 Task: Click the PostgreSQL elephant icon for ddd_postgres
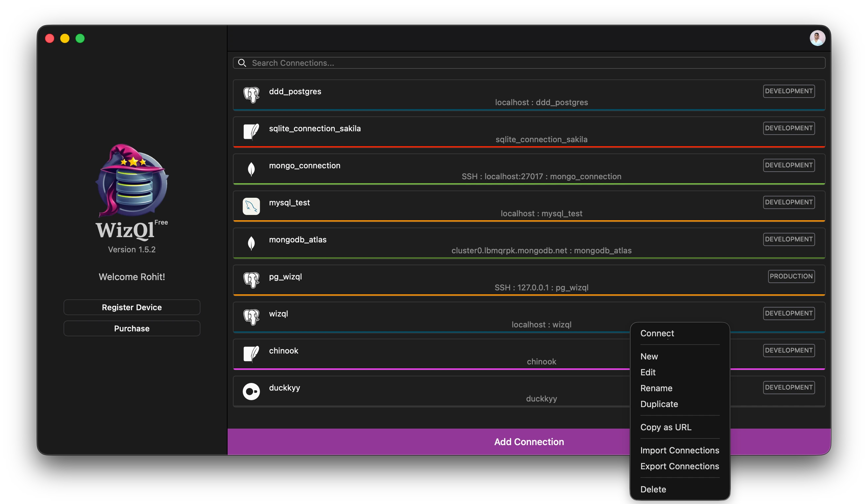(x=251, y=95)
